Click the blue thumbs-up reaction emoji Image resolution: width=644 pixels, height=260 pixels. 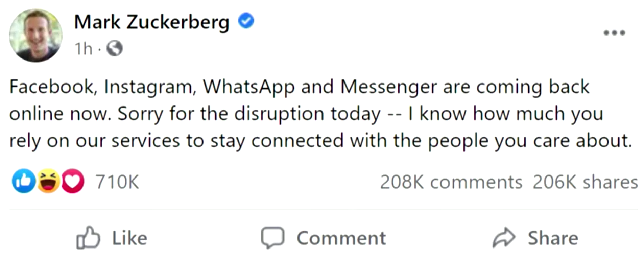(24, 181)
